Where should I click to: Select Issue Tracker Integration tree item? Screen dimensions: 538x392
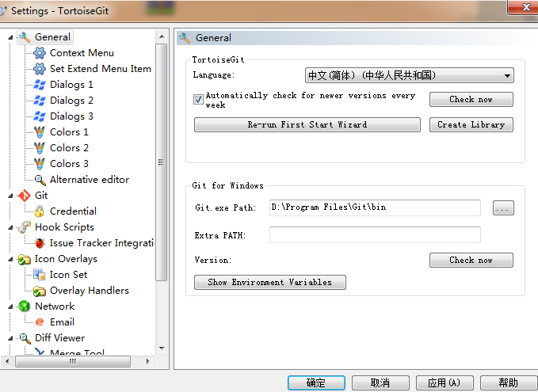102,243
